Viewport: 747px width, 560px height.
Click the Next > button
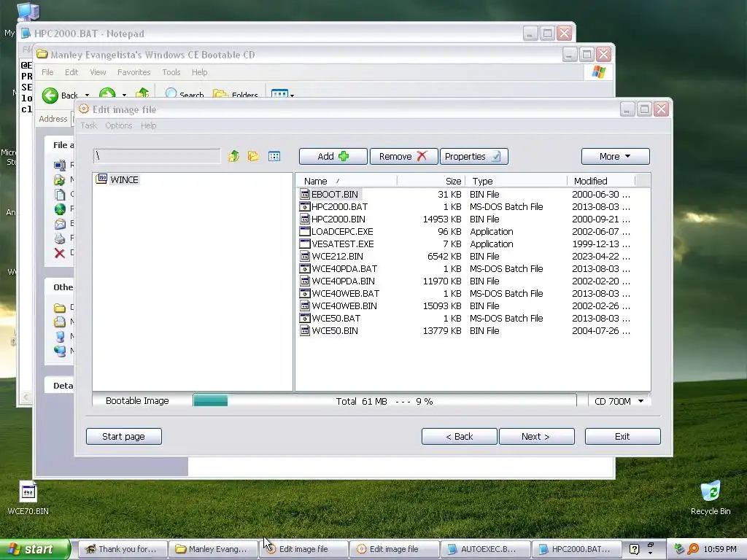536,436
